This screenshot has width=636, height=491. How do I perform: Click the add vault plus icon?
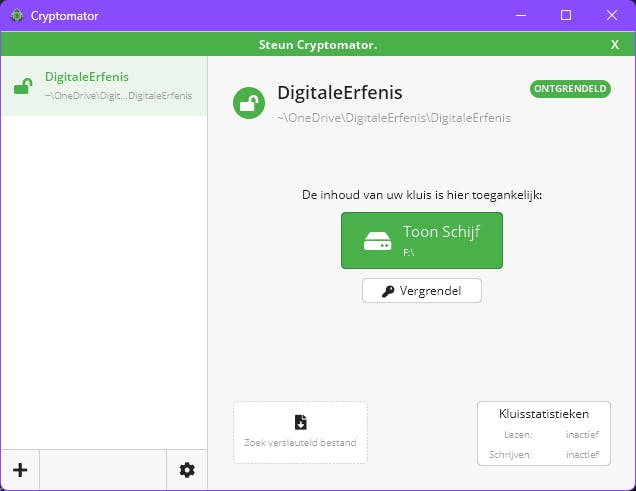(20, 470)
